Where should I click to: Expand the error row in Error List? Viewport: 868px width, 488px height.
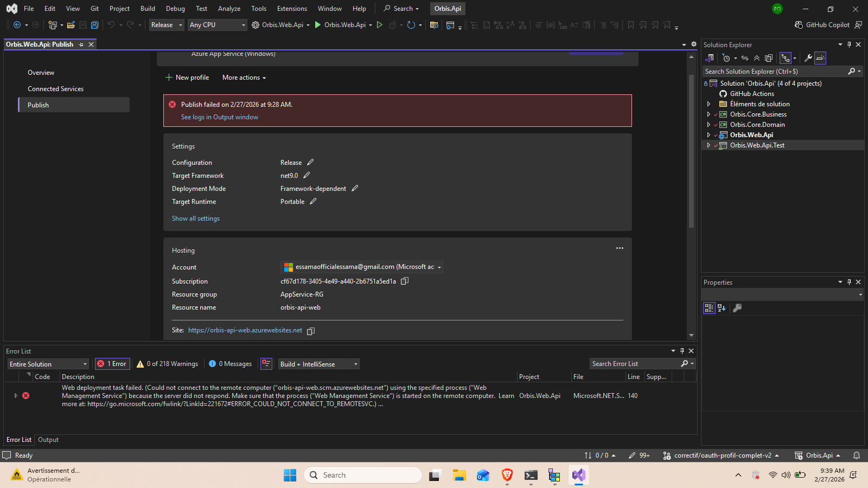click(x=16, y=396)
